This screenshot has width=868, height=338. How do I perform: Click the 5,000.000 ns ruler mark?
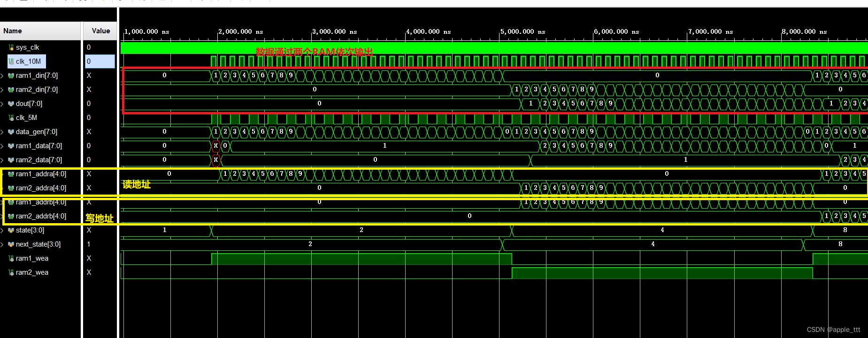(x=522, y=32)
